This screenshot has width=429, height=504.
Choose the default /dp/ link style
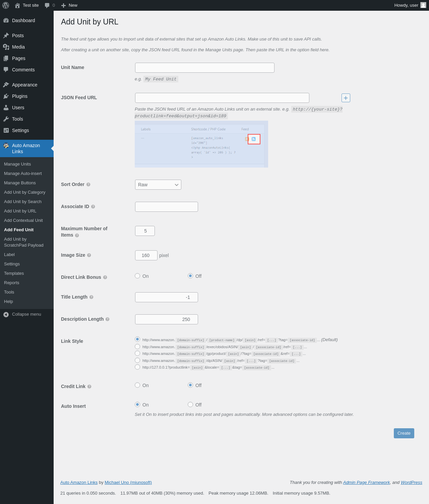137,339
